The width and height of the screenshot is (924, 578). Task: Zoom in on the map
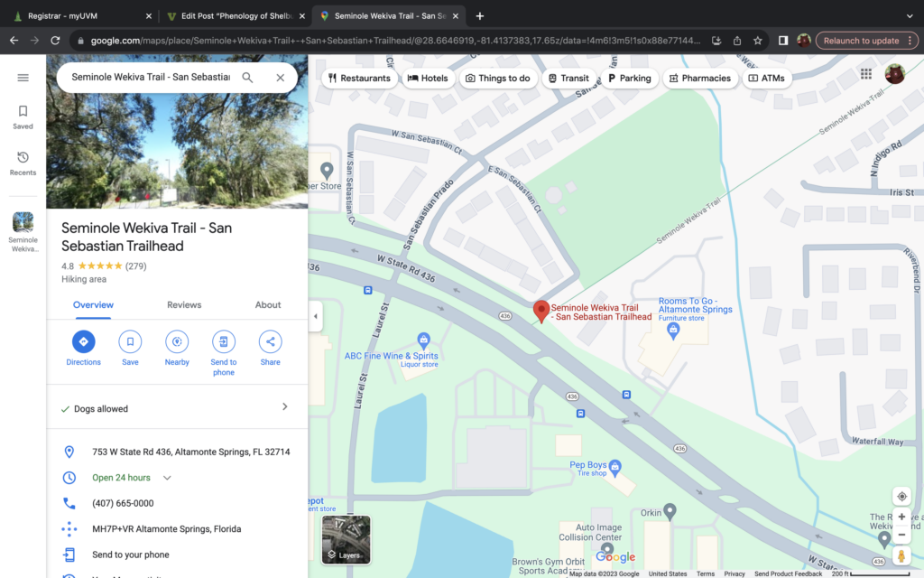click(x=901, y=517)
